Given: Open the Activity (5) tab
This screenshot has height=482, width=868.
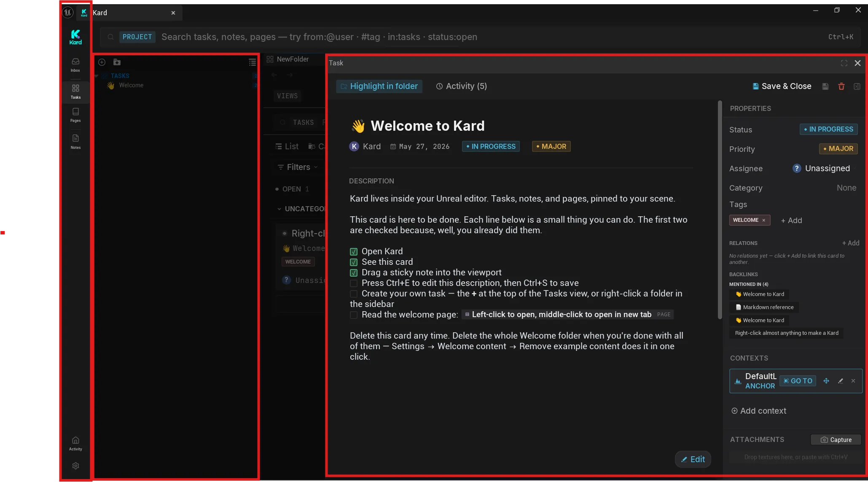Looking at the screenshot, I should pos(461,86).
